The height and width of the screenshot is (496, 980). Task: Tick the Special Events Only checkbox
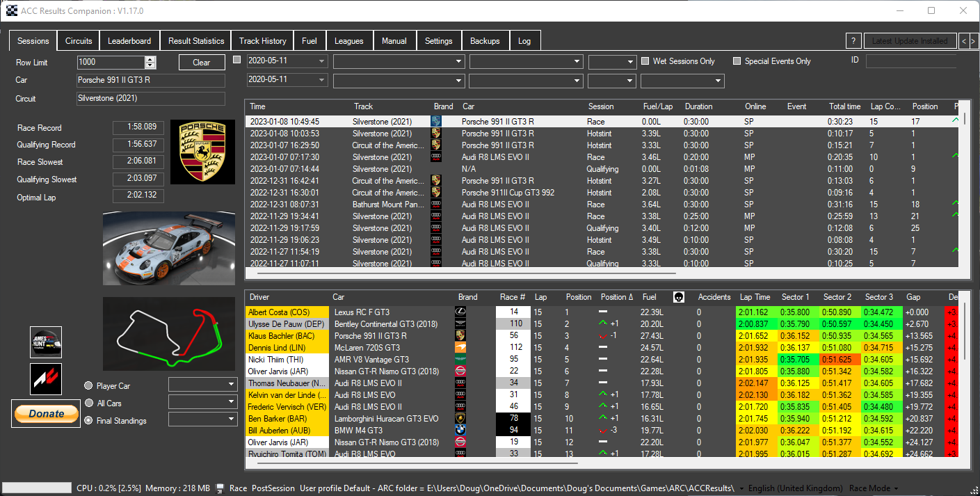[x=737, y=61]
